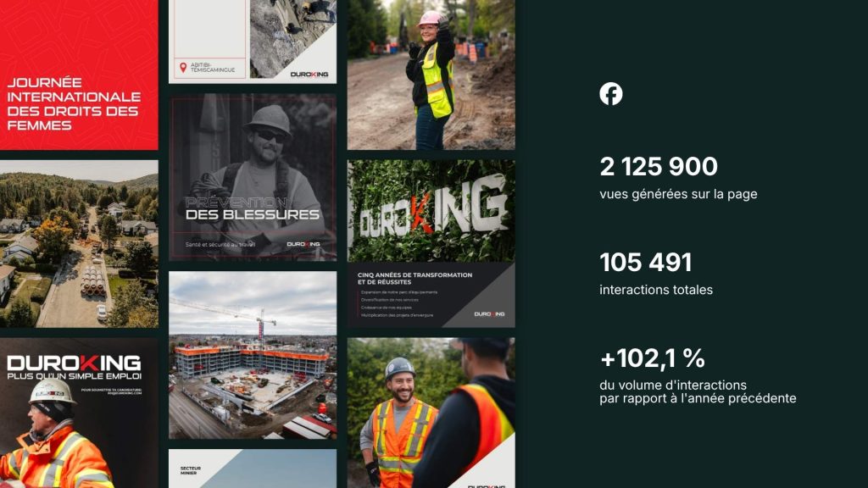Click 'du volume d'interactions' text

(x=673, y=385)
